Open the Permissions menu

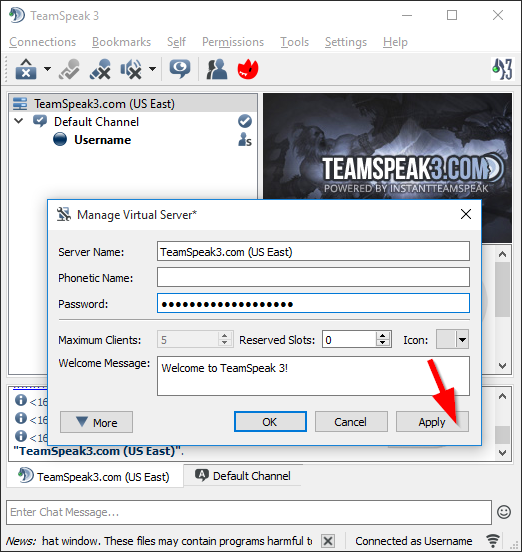pyautogui.click(x=233, y=42)
